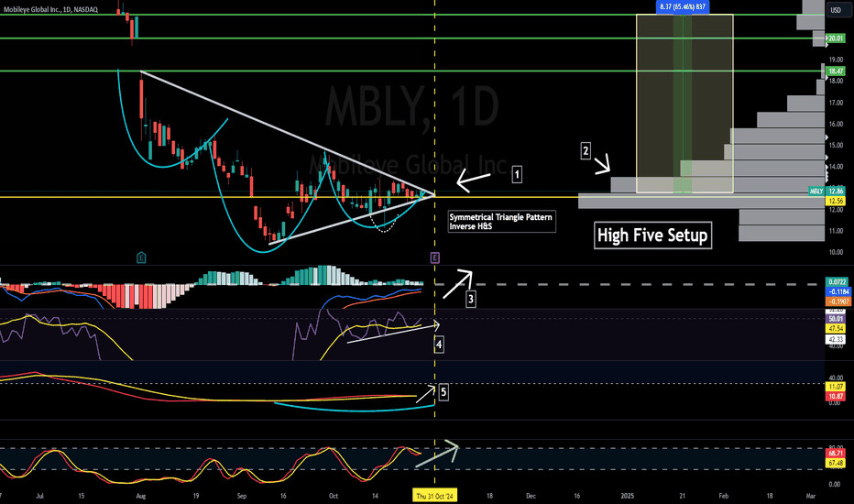Image resolution: width=854 pixels, height=504 pixels.
Task: Click the Sep label on the time axis
Action: pyautogui.click(x=242, y=496)
